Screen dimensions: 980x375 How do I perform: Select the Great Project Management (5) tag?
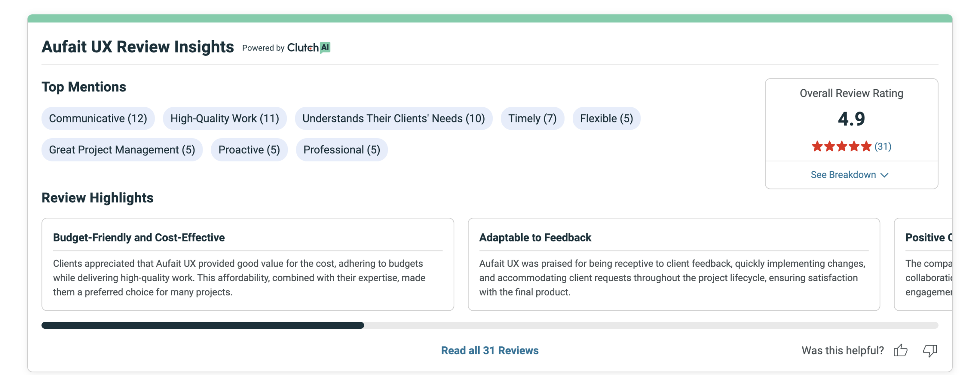coord(122,150)
